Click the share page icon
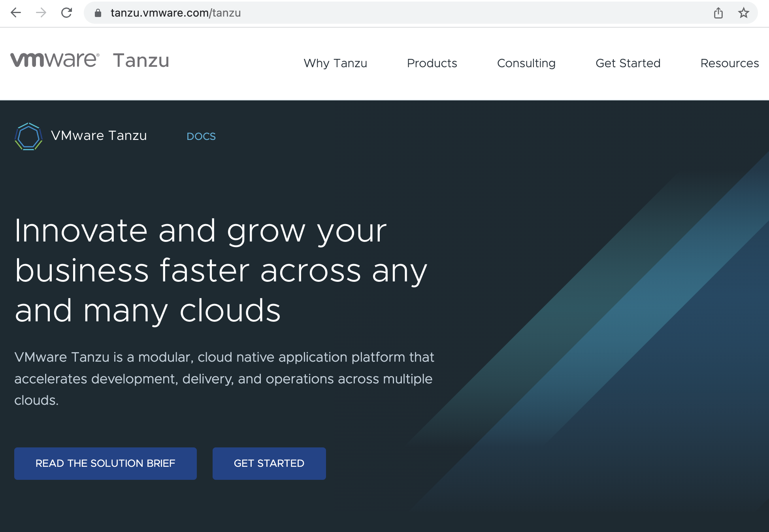This screenshot has height=532, width=769. 718,13
